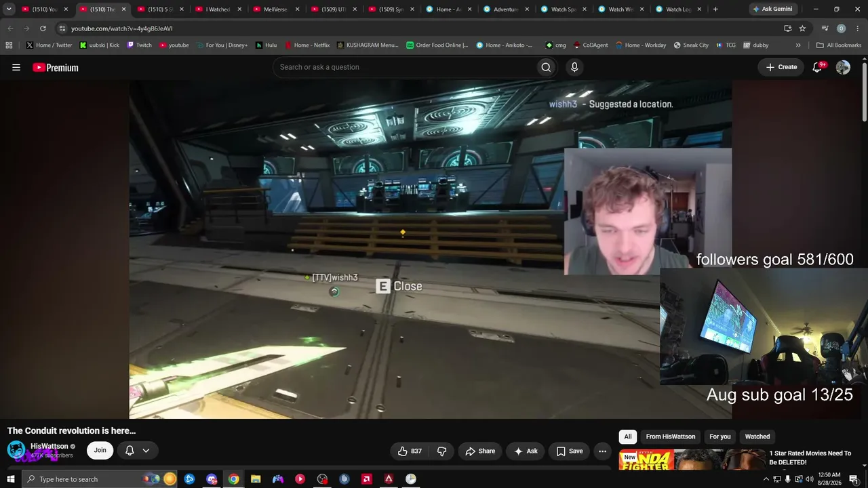
Task: Open the Chrome apps grid in bookmarks bar
Action: click(9, 45)
